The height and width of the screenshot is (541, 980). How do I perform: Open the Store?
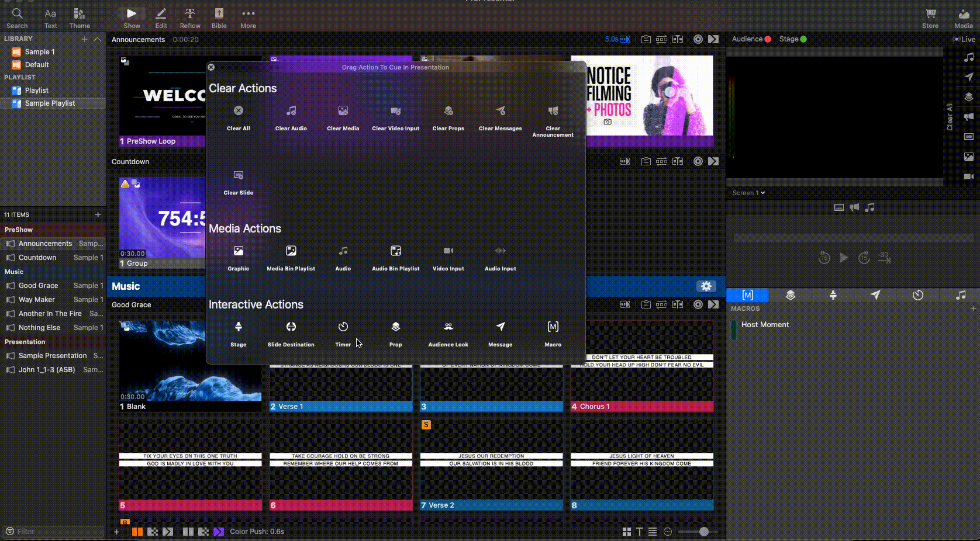(x=930, y=18)
